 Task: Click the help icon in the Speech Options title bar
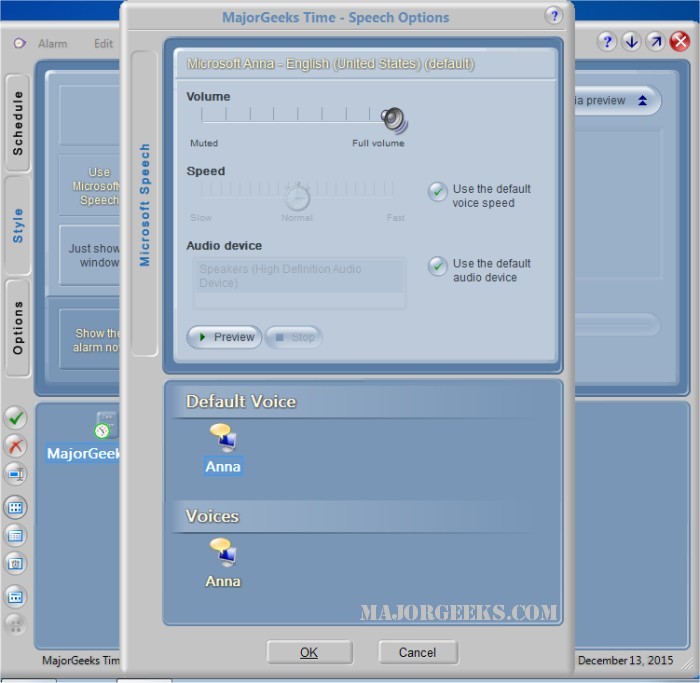click(554, 16)
